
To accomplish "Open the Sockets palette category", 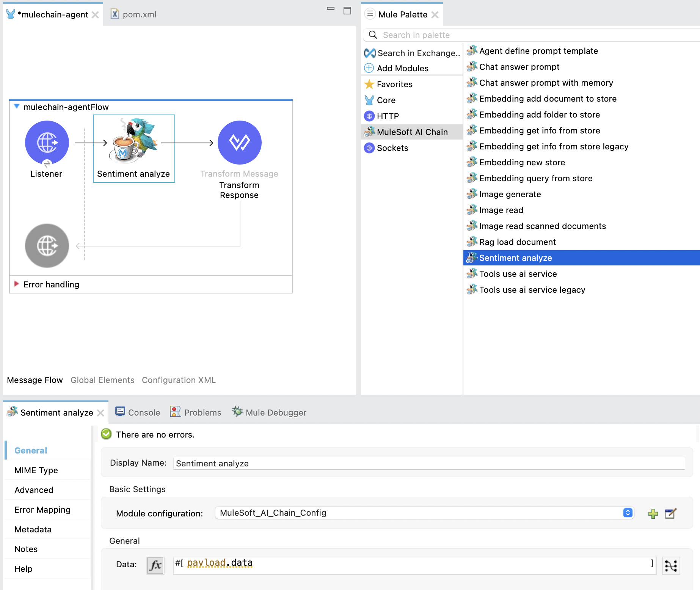I will 386,148.
